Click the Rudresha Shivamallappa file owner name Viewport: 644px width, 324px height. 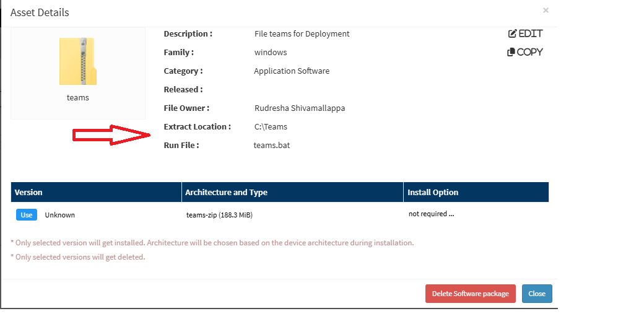300,108
